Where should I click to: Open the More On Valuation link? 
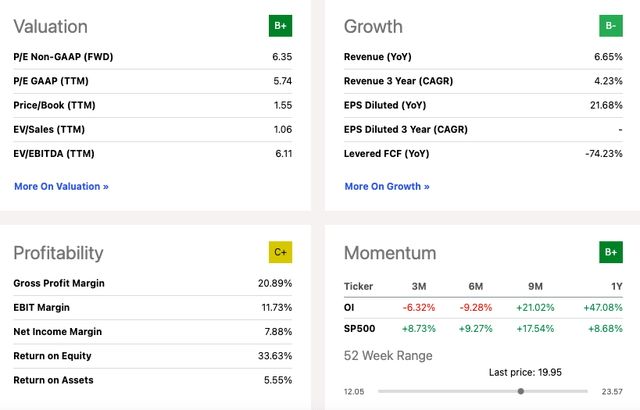(x=61, y=186)
